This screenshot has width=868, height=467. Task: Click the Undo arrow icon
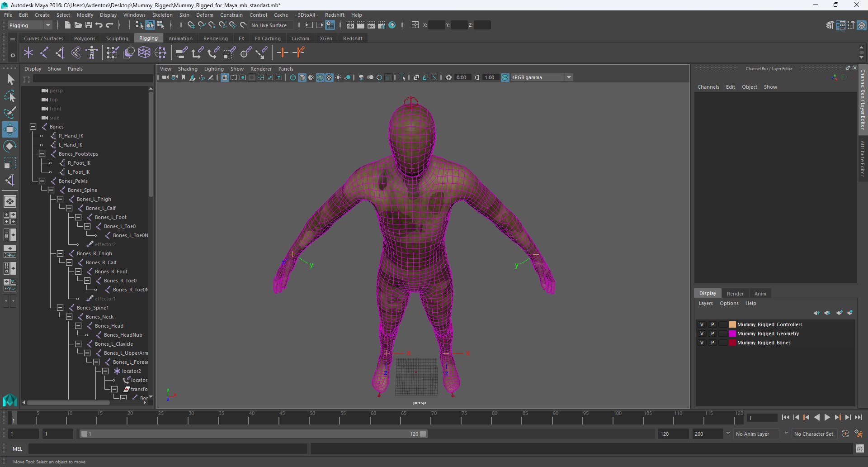99,25
